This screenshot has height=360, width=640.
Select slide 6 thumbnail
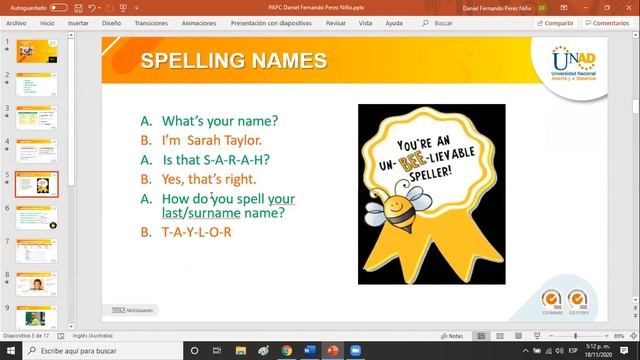click(x=37, y=218)
